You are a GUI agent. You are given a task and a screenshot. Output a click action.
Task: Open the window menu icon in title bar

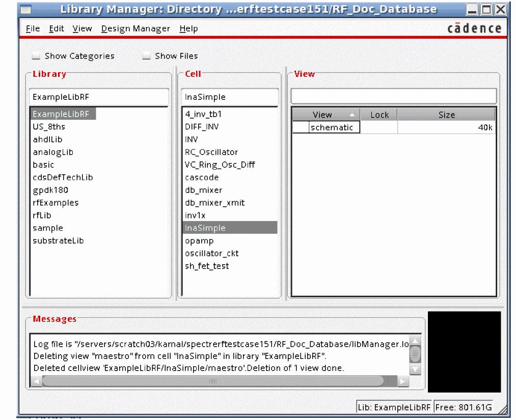coord(26,10)
